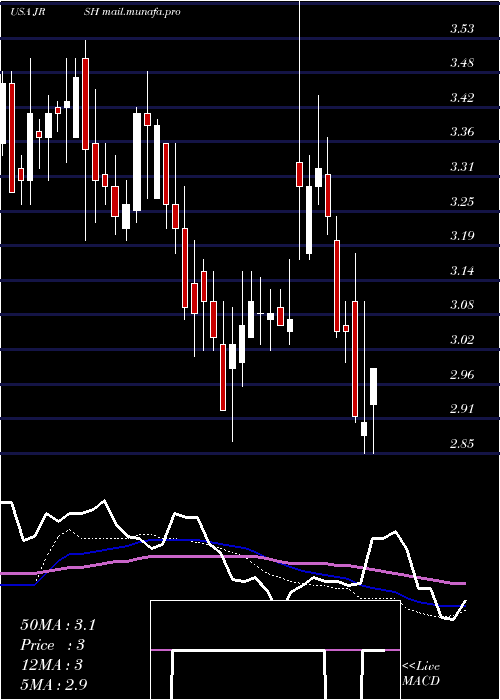The height and width of the screenshot is (700, 500).
Task: Click the 3.31 price axis label
Action: click(462, 167)
